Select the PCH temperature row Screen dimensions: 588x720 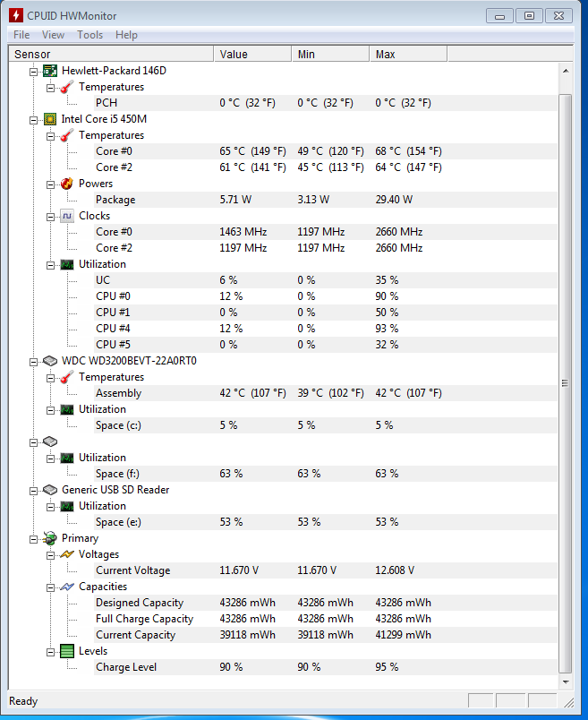pyautogui.click(x=326, y=103)
